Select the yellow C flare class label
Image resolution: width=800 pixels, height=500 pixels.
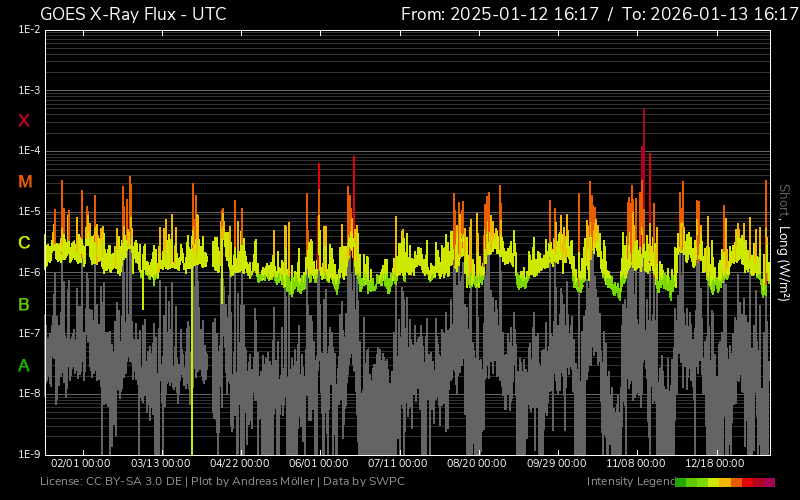[24, 243]
